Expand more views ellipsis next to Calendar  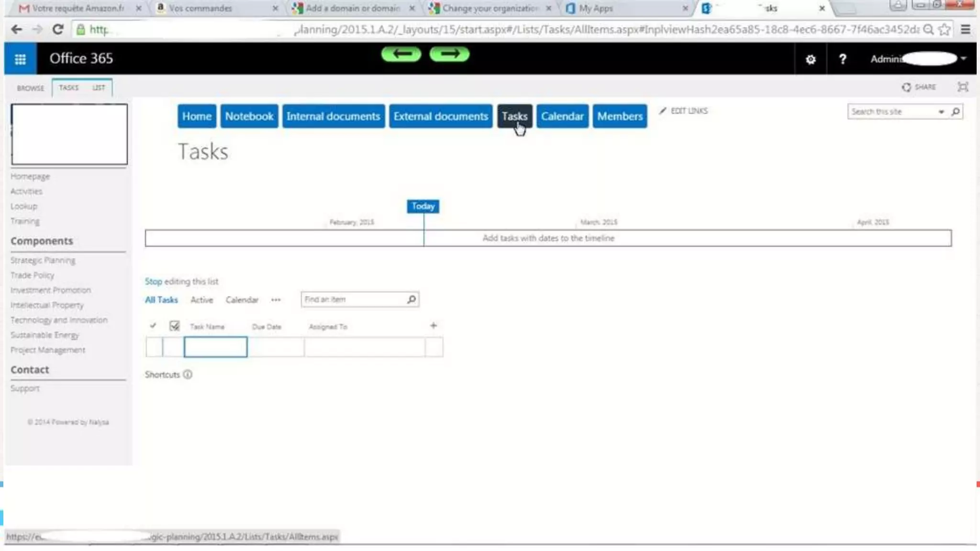[276, 300]
